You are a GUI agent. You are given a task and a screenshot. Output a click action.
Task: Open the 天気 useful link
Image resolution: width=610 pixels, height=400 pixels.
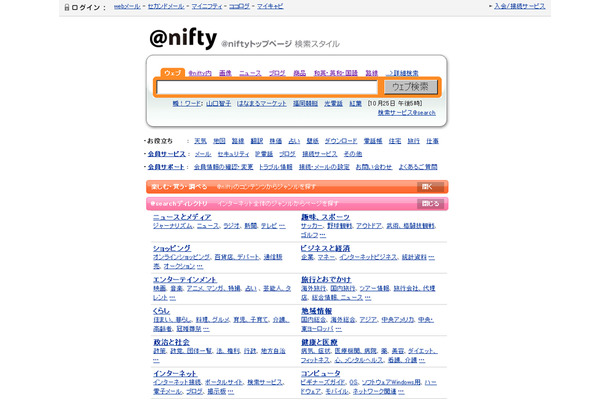pos(200,141)
